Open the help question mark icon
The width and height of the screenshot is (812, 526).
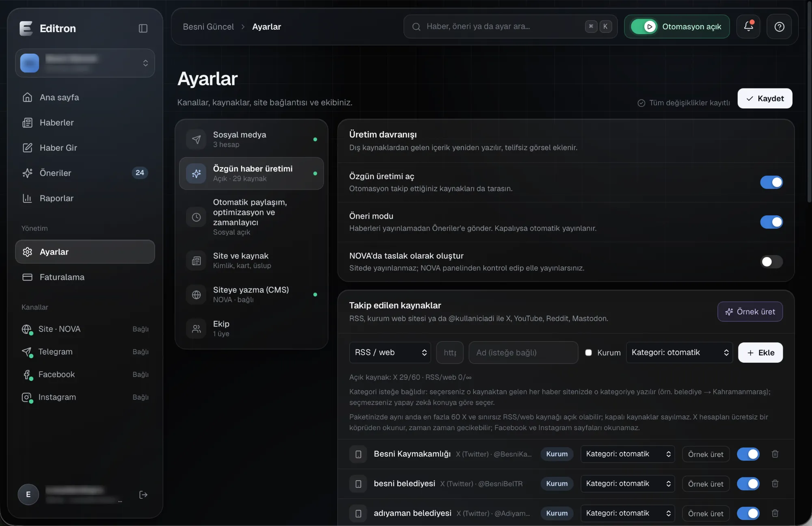[779, 26]
